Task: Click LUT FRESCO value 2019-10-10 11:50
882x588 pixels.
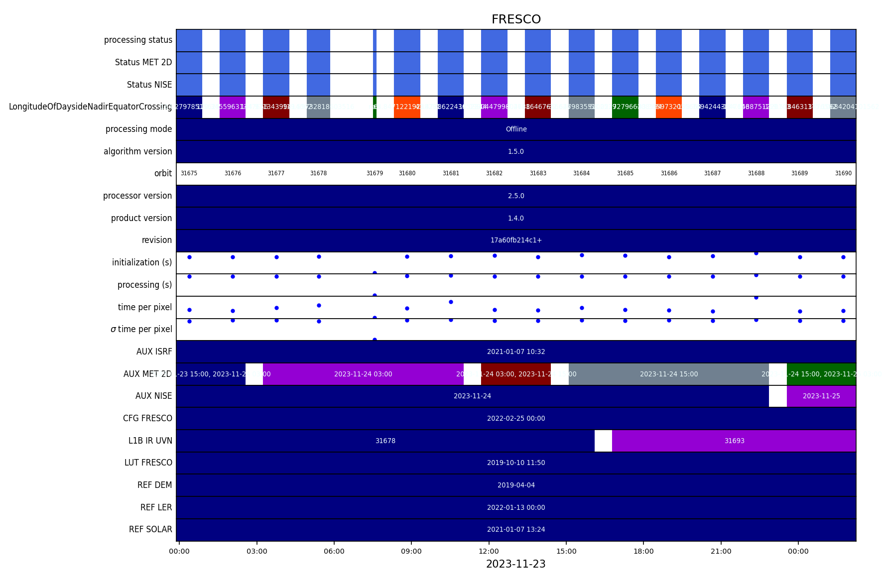Action: (516, 463)
